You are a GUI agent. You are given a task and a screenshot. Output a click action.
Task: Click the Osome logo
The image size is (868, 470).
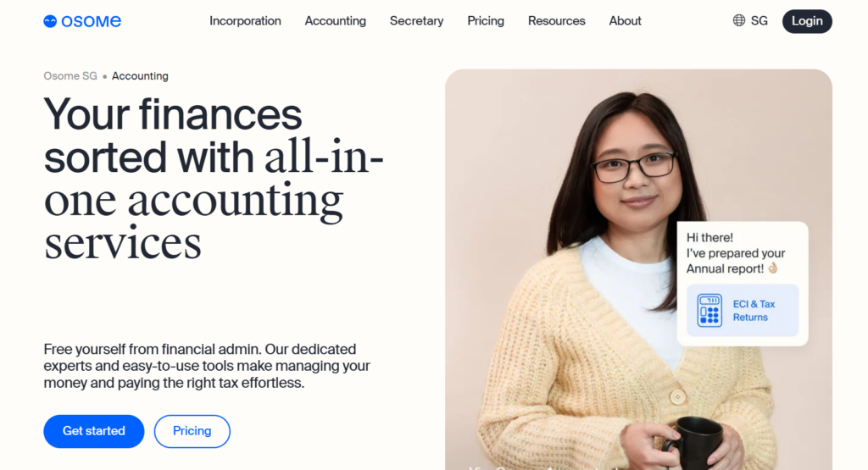[x=82, y=21]
